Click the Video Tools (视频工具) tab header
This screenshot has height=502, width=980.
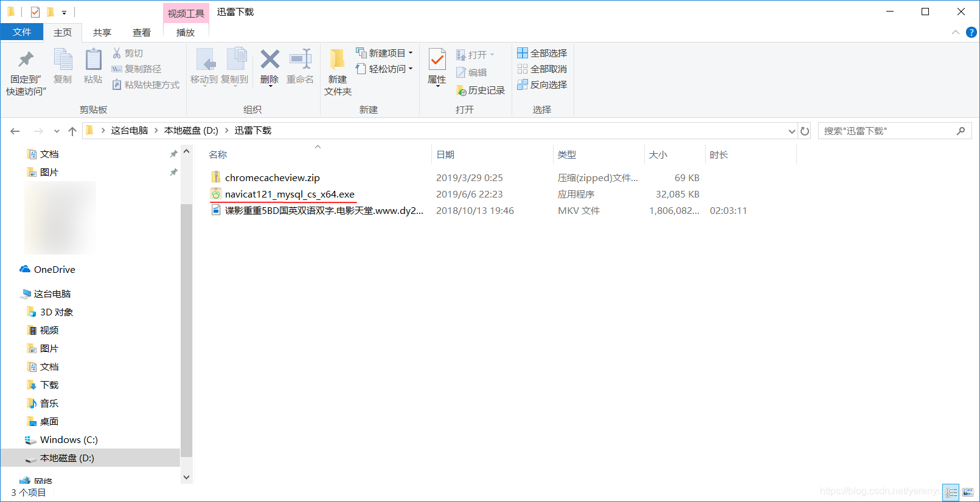[x=186, y=13]
